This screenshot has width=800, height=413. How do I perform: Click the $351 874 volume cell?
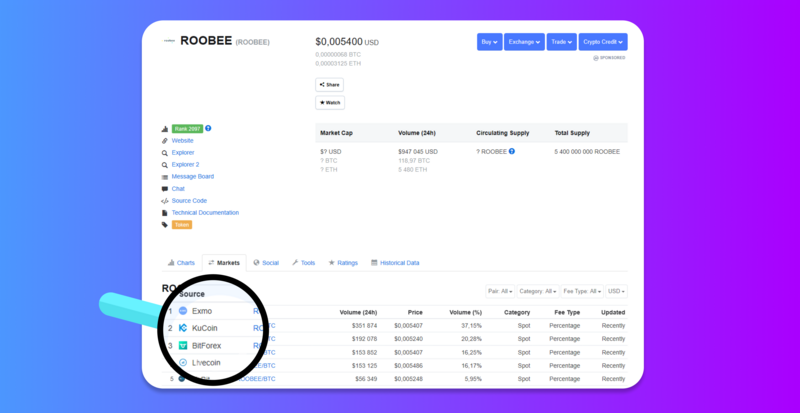pyautogui.click(x=364, y=326)
